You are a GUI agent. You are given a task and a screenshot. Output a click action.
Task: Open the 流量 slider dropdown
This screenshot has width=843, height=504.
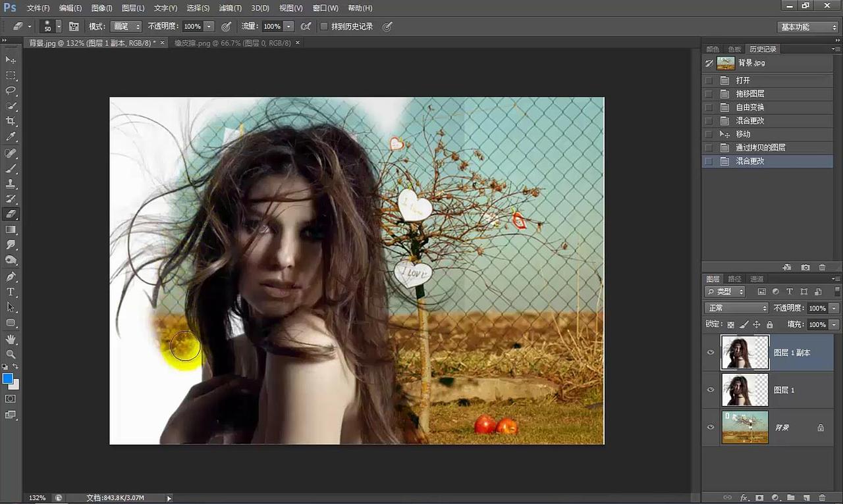[288, 26]
